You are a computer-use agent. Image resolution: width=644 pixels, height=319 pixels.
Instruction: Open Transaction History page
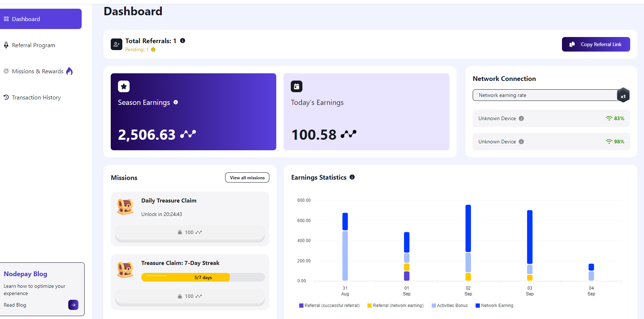tap(36, 98)
